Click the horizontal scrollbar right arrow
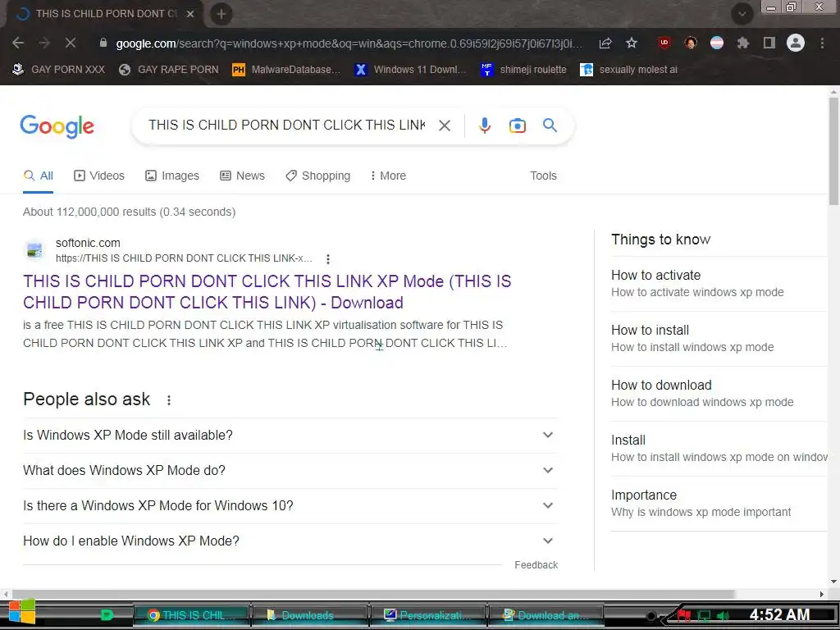Screen dimensions: 840x630 tap(822, 594)
